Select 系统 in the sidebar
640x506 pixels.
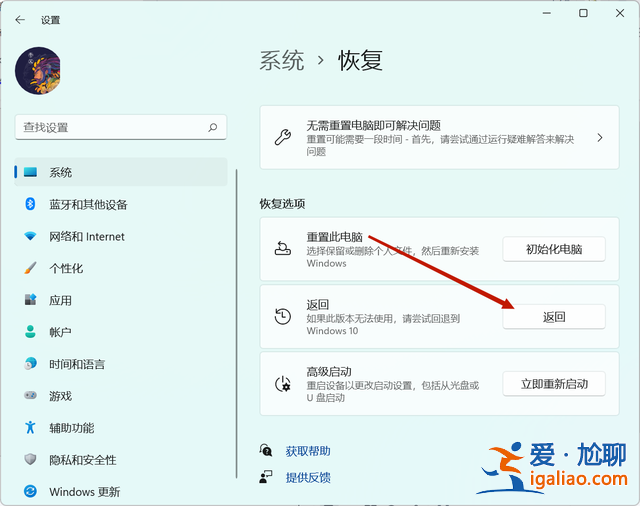pyautogui.click(x=121, y=172)
